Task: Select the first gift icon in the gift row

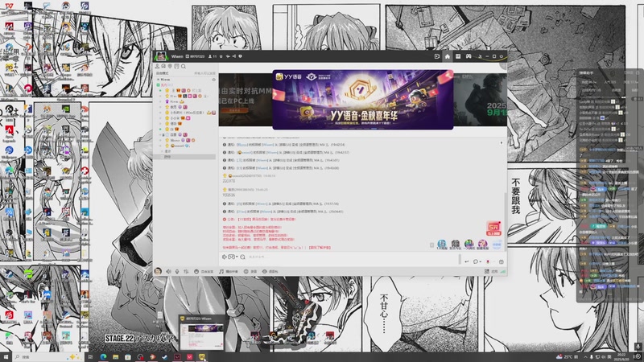Action: tap(441, 245)
